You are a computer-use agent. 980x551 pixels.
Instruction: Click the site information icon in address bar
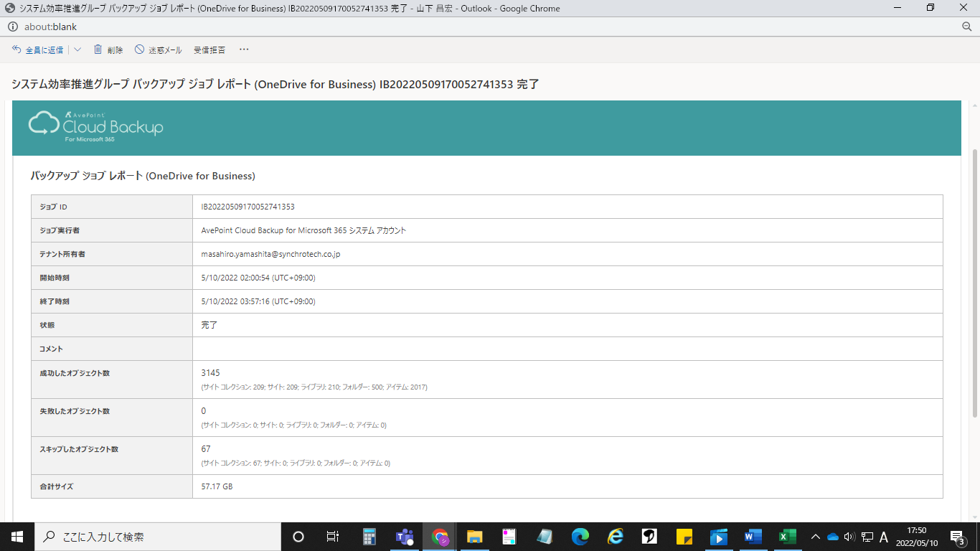(x=13, y=27)
